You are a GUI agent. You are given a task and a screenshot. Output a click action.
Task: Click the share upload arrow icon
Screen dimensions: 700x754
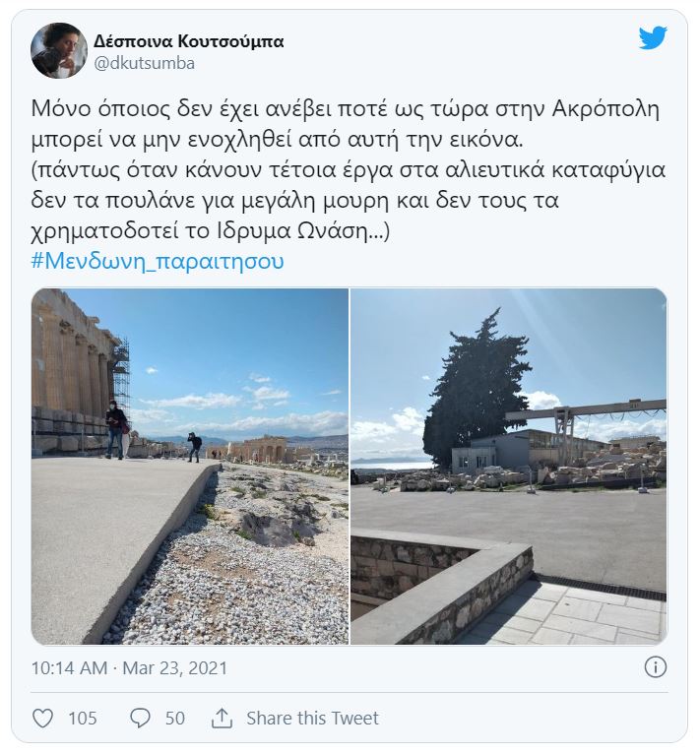(222, 718)
